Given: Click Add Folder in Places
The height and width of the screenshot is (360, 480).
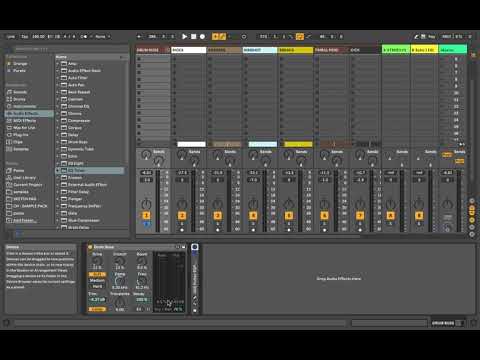Looking at the screenshot, I should 25,220.
